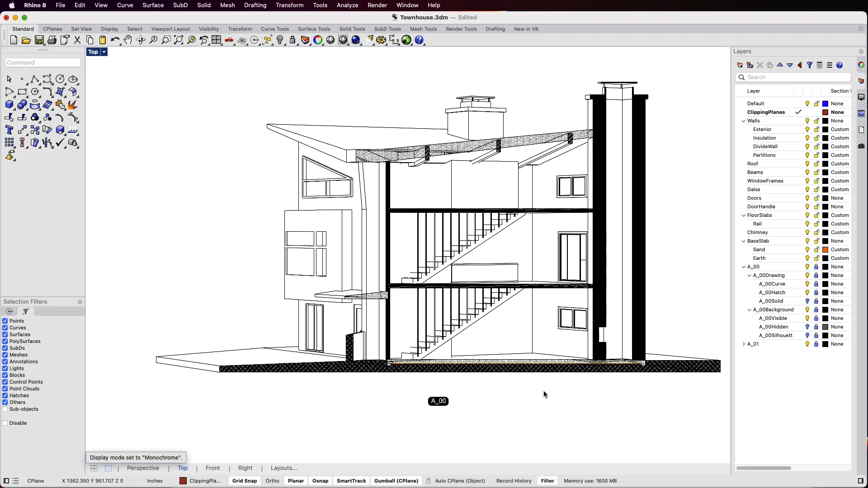Viewport: 868px width, 488px height.
Task: Switch to the Perspective viewport tab
Action: [x=143, y=468]
